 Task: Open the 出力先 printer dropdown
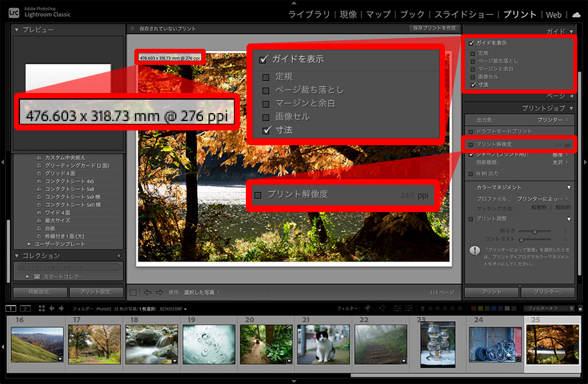553,120
